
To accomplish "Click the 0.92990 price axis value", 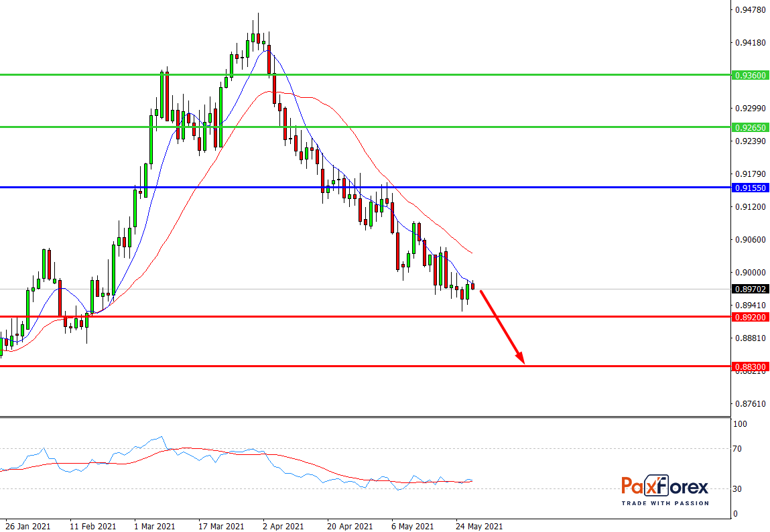I will tap(751, 108).
